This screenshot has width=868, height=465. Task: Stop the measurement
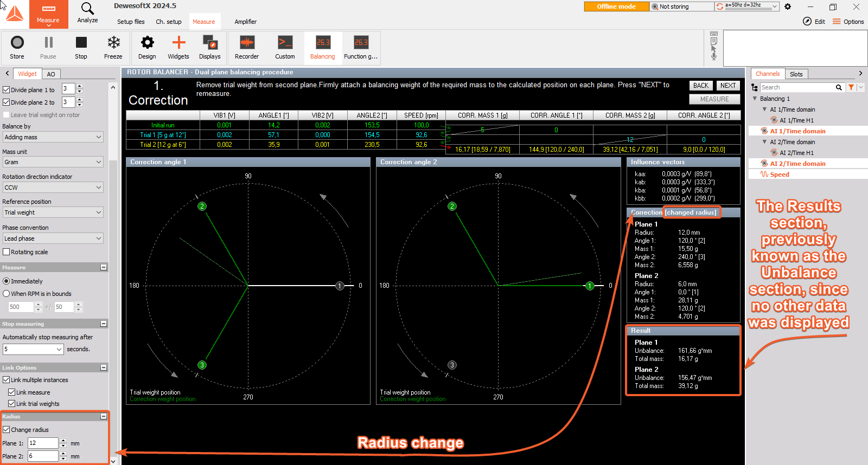coord(81,48)
